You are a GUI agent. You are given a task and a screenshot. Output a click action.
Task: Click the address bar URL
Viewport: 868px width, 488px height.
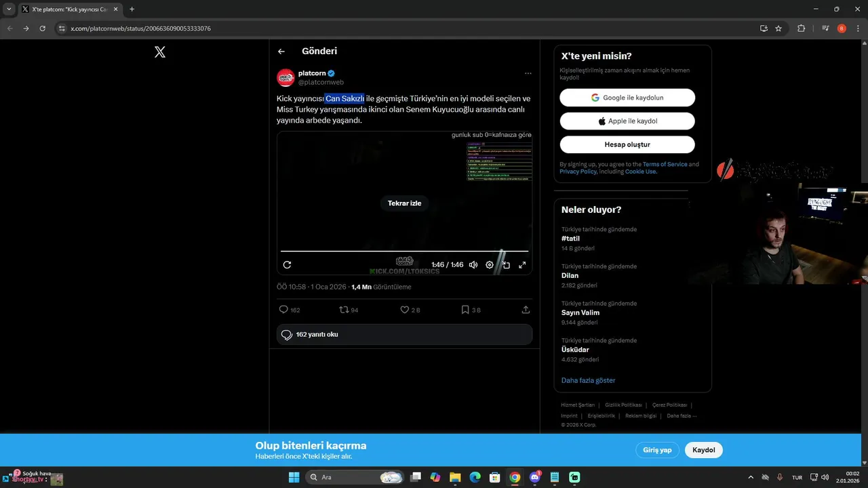coord(140,28)
